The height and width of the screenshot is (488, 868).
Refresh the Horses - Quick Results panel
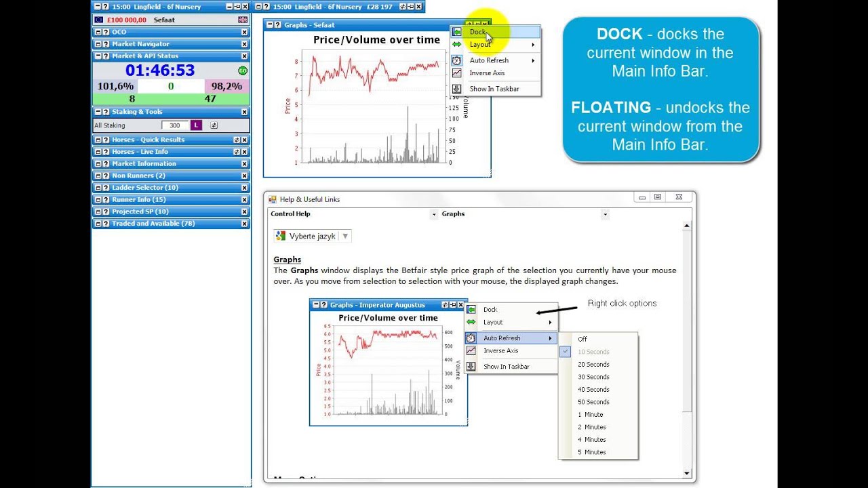click(237, 140)
